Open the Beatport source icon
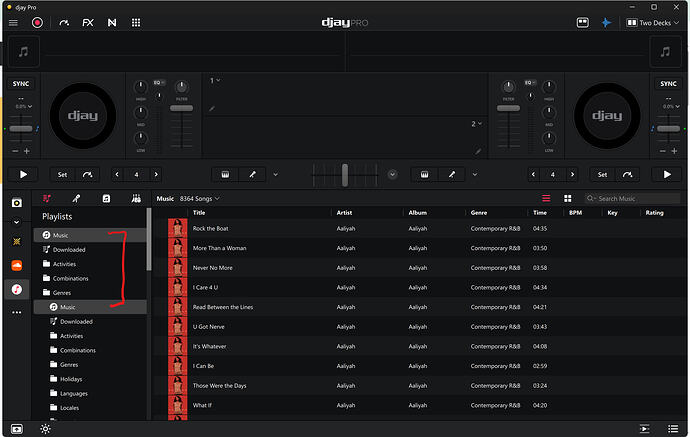 pos(17,242)
